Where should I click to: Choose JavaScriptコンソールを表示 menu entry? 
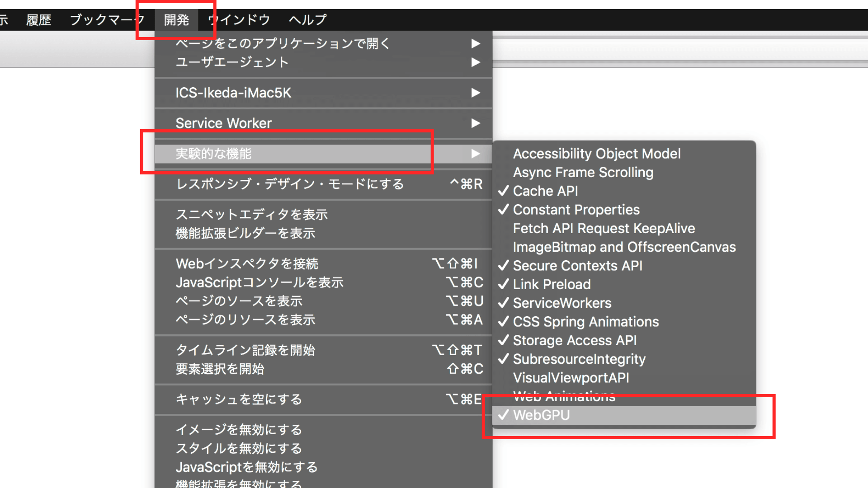pyautogui.click(x=259, y=282)
